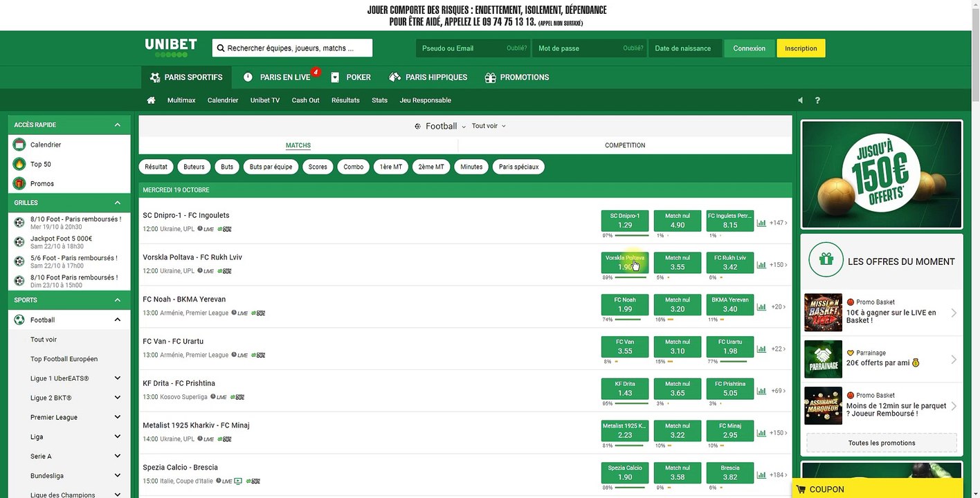
Task: Select the 1ère MT filter pill
Action: pyautogui.click(x=391, y=167)
